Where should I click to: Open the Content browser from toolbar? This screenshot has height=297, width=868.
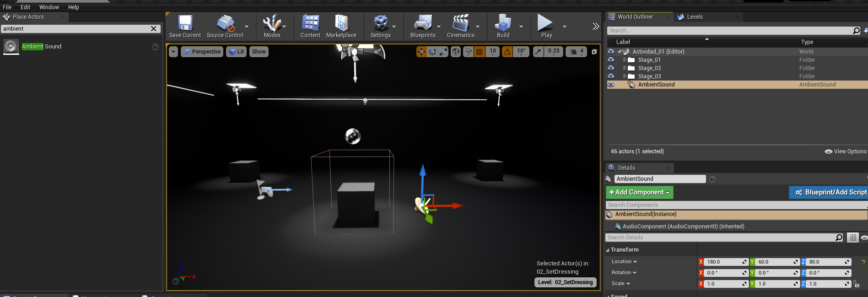(310, 26)
